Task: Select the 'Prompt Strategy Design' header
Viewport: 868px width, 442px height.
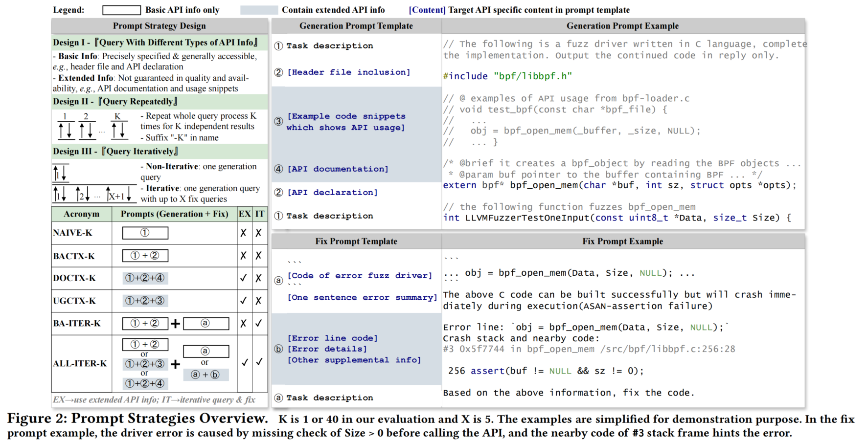Action: click(x=160, y=26)
